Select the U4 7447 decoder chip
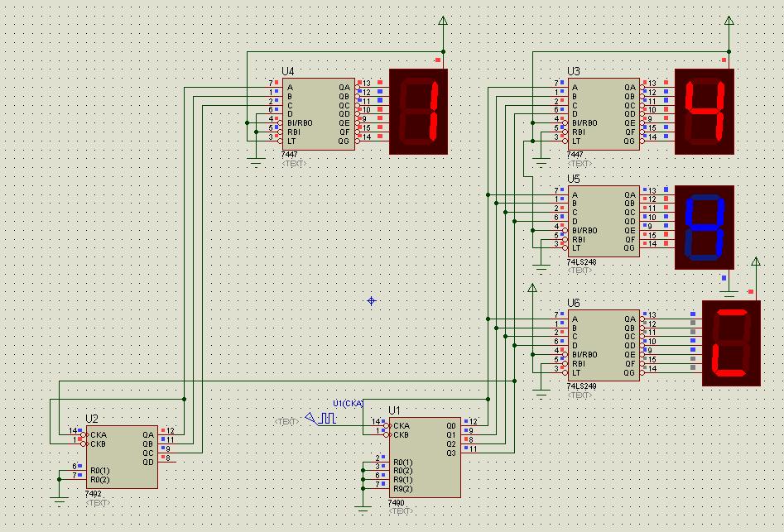 [320, 113]
